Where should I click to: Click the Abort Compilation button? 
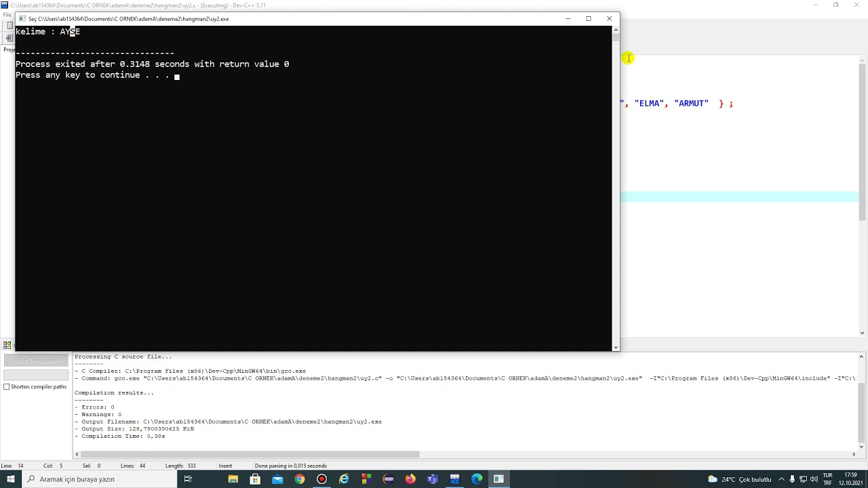point(36,361)
